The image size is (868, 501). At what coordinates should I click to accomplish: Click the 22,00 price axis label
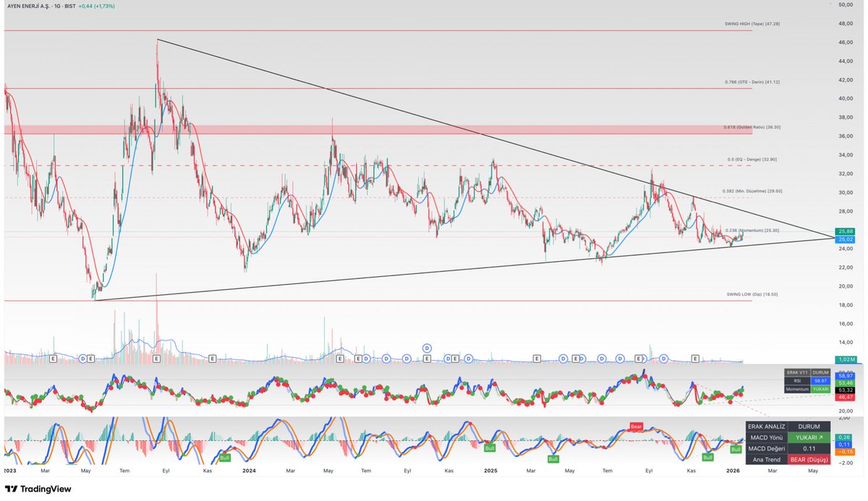(x=846, y=267)
